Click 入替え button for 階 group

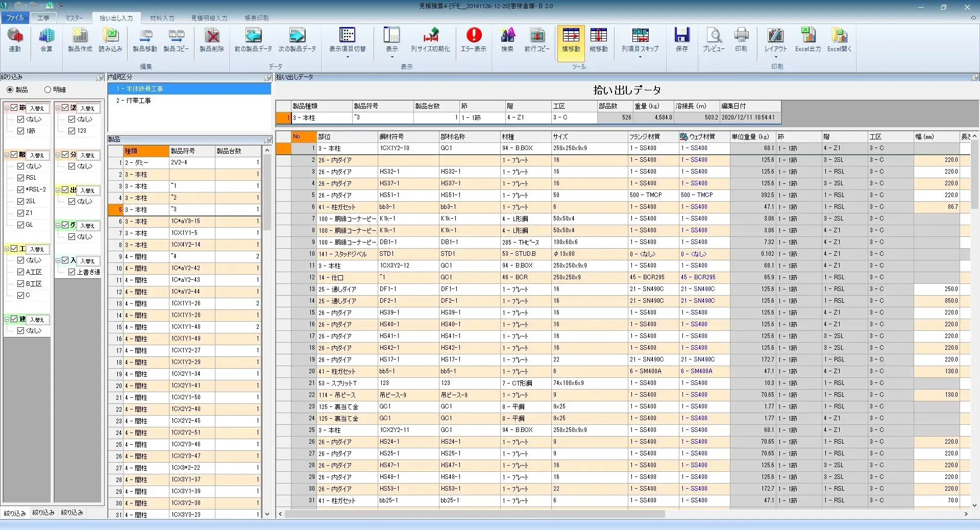click(x=38, y=155)
